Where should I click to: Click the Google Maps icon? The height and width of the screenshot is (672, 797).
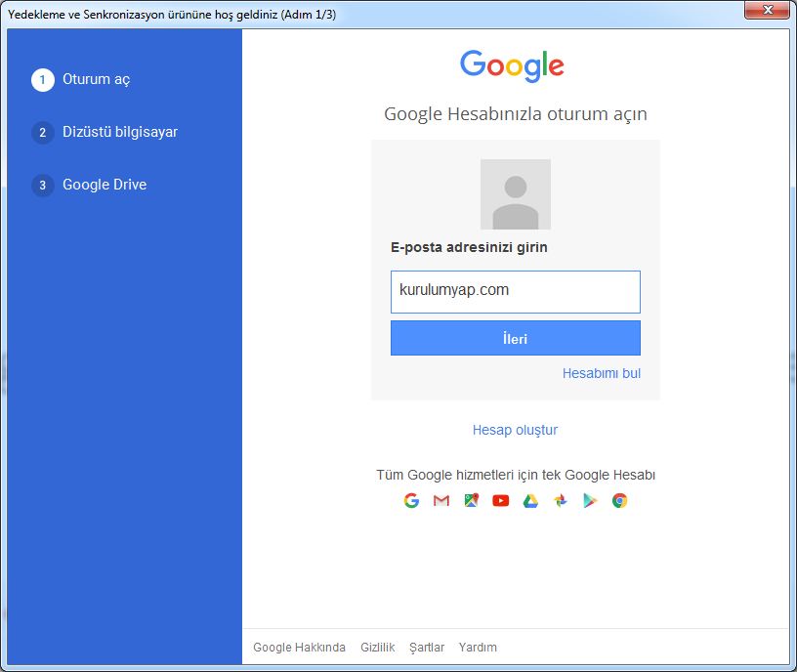click(x=471, y=501)
